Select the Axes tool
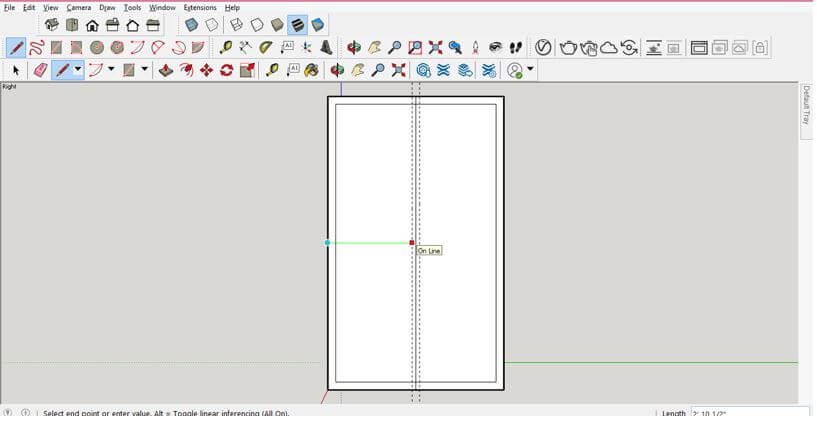This screenshot has height=422, width=817. tap(306, 48)
